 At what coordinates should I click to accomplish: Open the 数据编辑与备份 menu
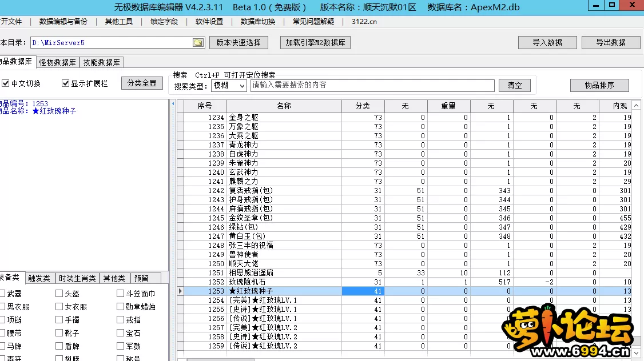click(63, 21)
